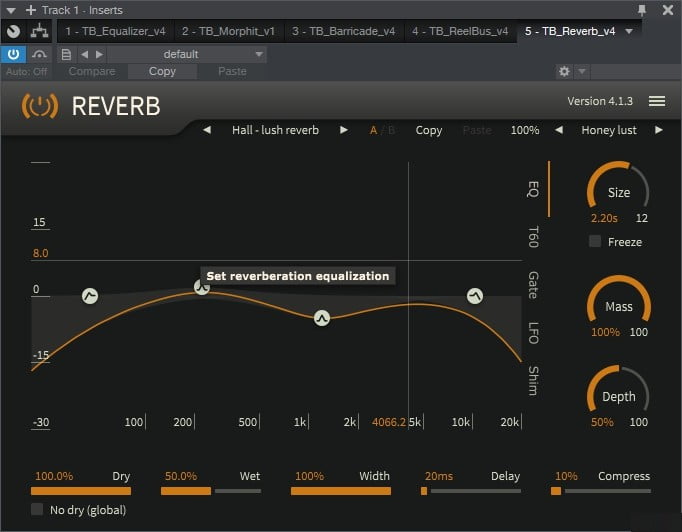Select previous reverb preset arrow
682x532 pixels.
tap(207, 130)
